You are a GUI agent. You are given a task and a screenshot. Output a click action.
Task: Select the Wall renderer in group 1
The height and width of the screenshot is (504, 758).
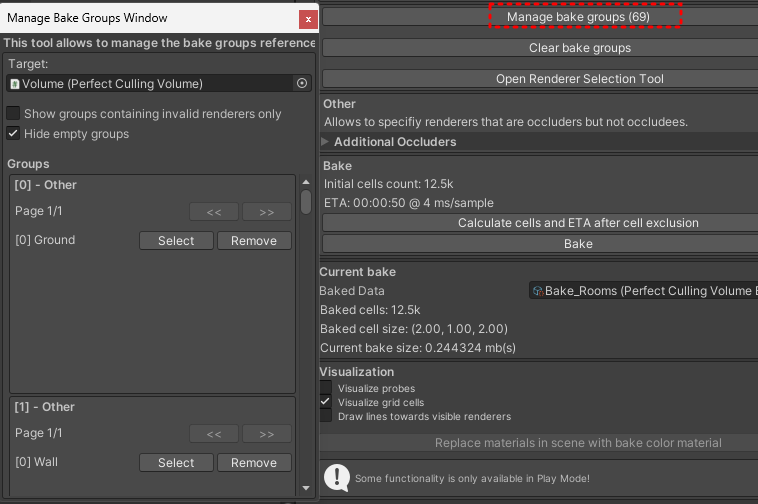point(176,462)
